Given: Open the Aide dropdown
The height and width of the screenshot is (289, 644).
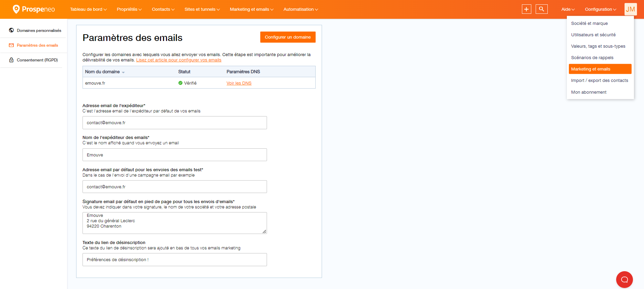Looking at the screenshot, I should [x=568, y=9].
